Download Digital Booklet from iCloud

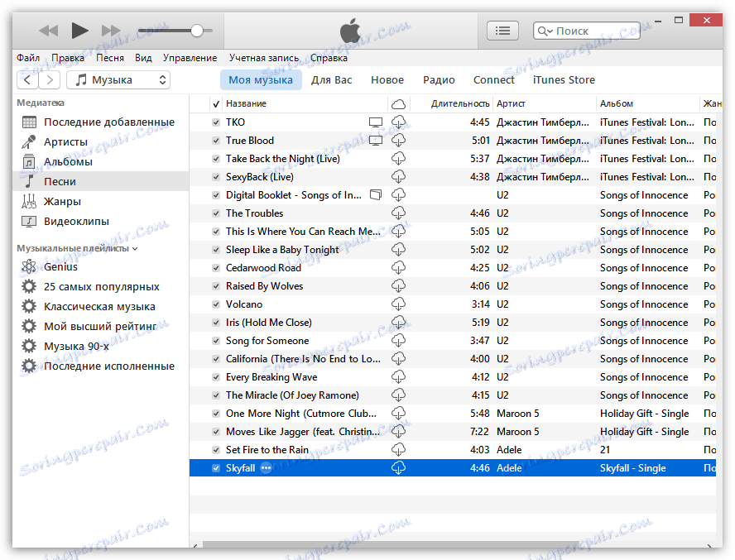tap(398, 195)
